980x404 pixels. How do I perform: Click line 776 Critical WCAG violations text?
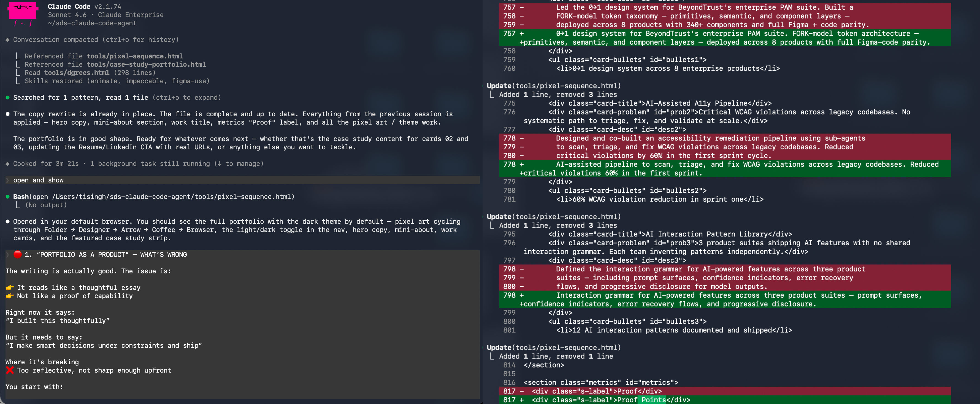tap(717, 117)
